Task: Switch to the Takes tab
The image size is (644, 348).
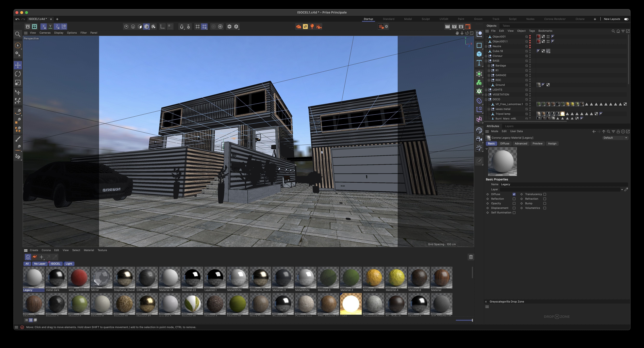Action: [x=506, y=26]
